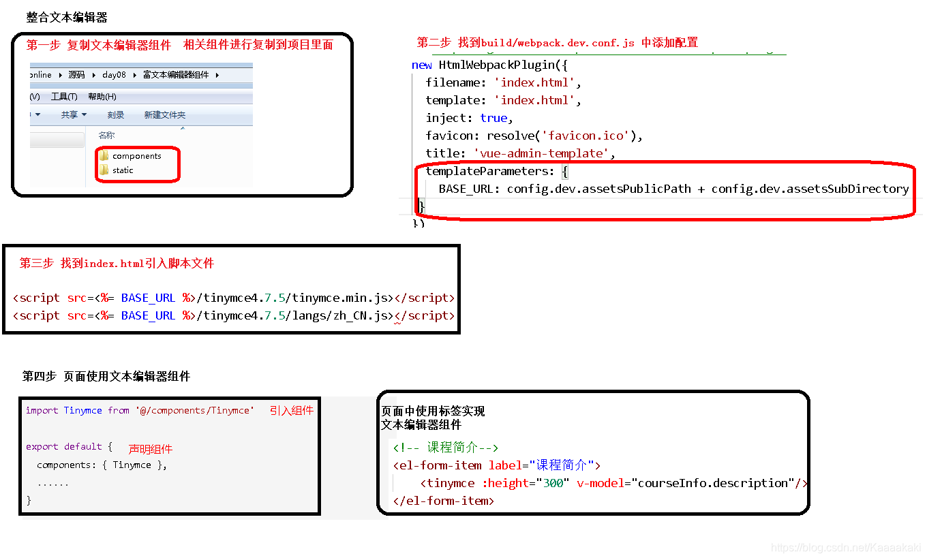Click the red 引入组件 note
Viewport: 927px width, 560px height.
(x=292, y=411)
